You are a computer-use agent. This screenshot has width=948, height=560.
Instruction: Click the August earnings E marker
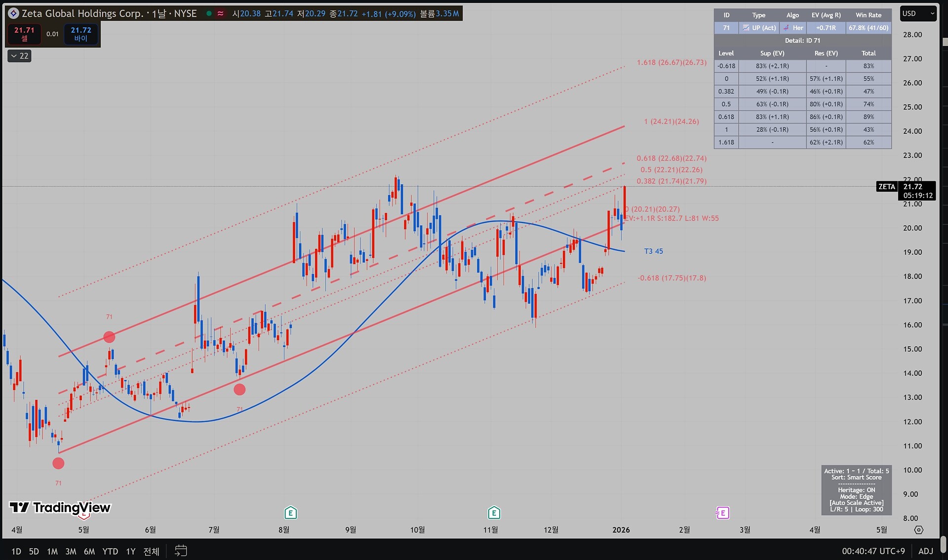pos(290,513)
